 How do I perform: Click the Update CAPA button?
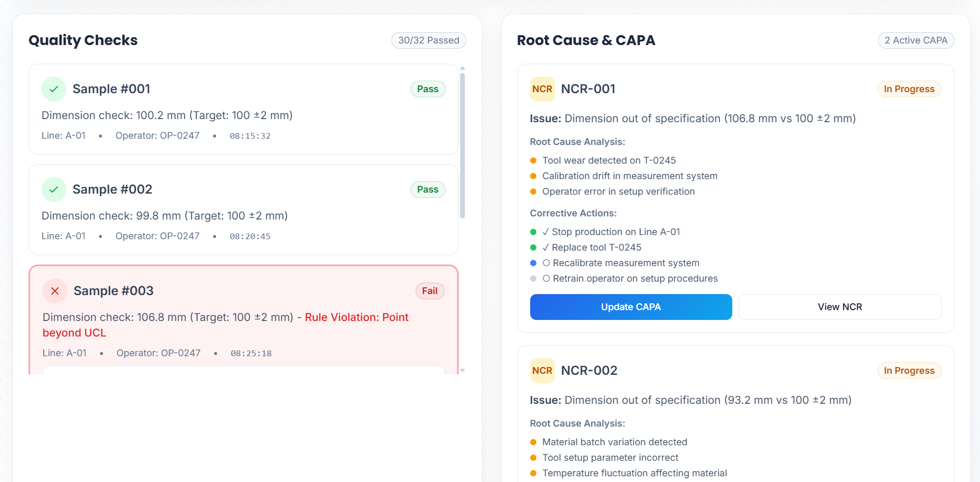(631, 307)
